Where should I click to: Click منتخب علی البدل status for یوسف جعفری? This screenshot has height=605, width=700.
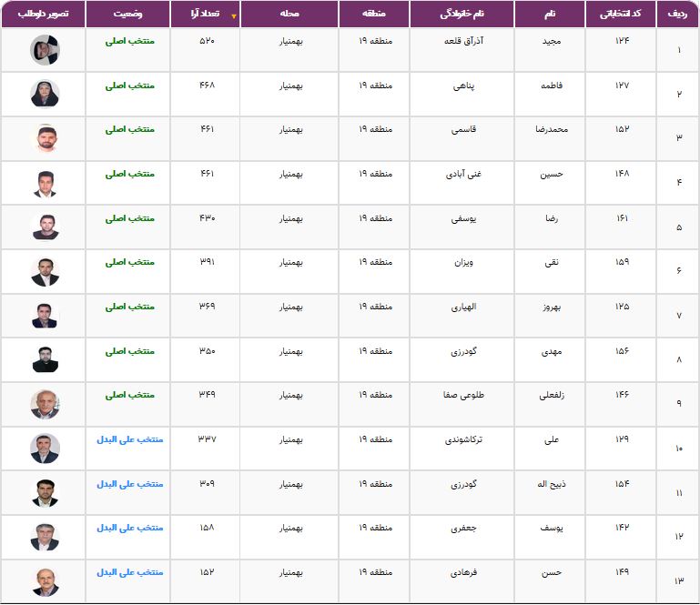coord(130,528)
